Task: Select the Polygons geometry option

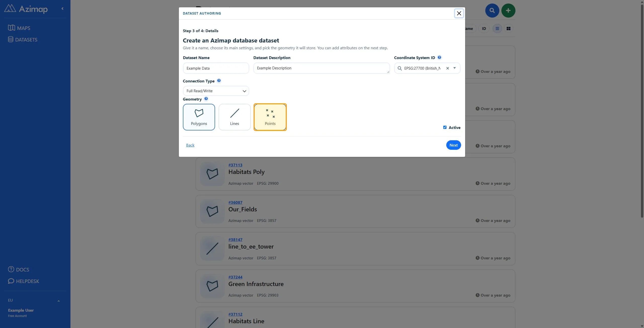Action: 199,117
